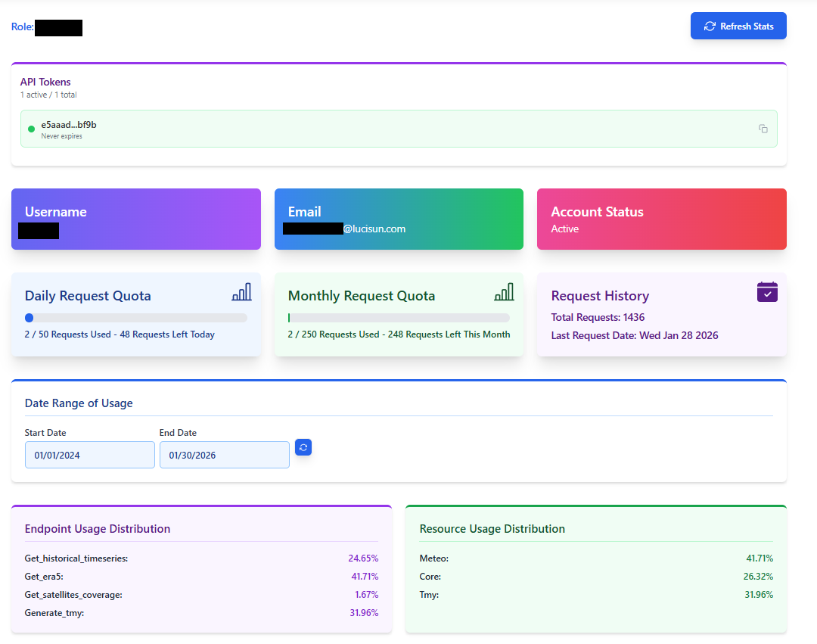The height and width of the screenshot is (644, 817).
Task: Click the Endpoint Usage Distribution heading
Action: [x=97, y=528]
